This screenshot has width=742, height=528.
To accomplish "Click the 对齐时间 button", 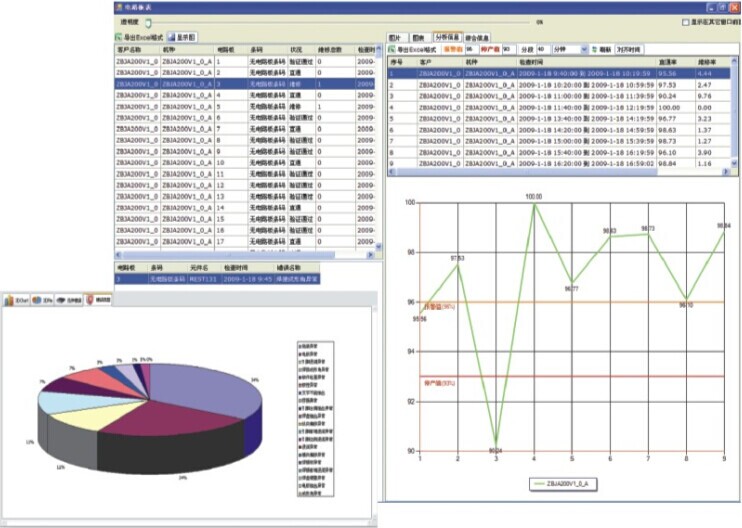I will 630,48.
